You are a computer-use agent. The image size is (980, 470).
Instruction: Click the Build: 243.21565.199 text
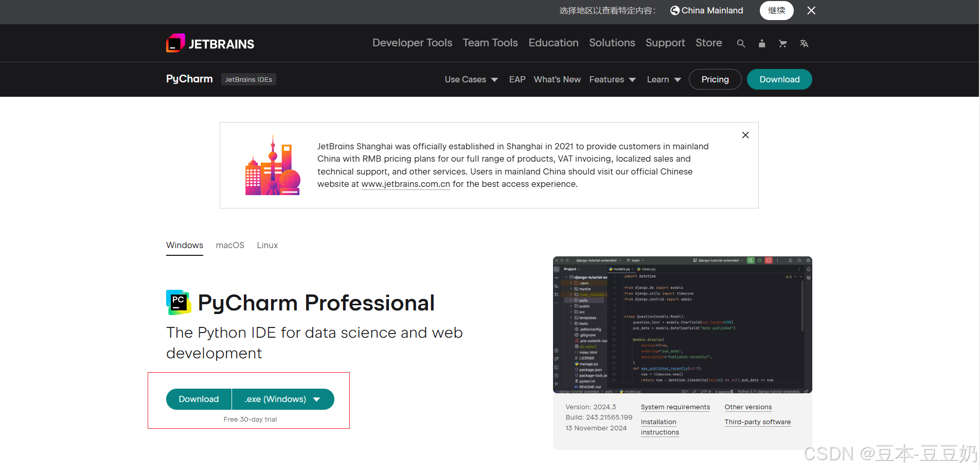[x=599, y=417]
